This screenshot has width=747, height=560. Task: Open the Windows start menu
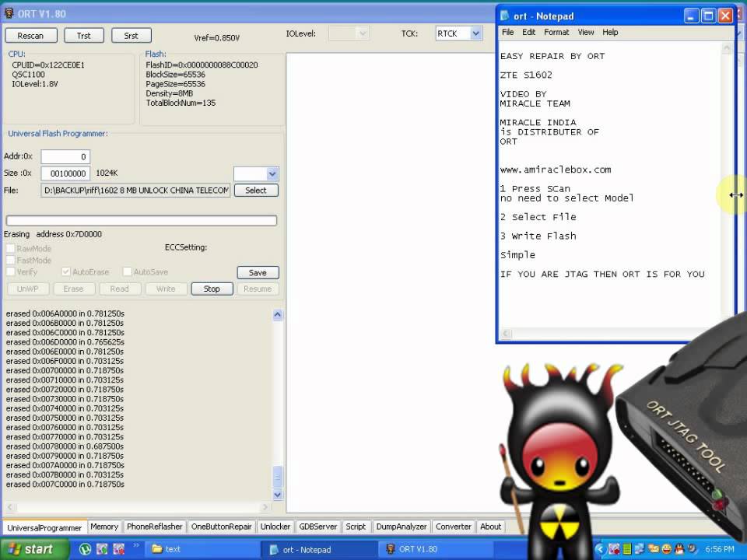[33, 549]
